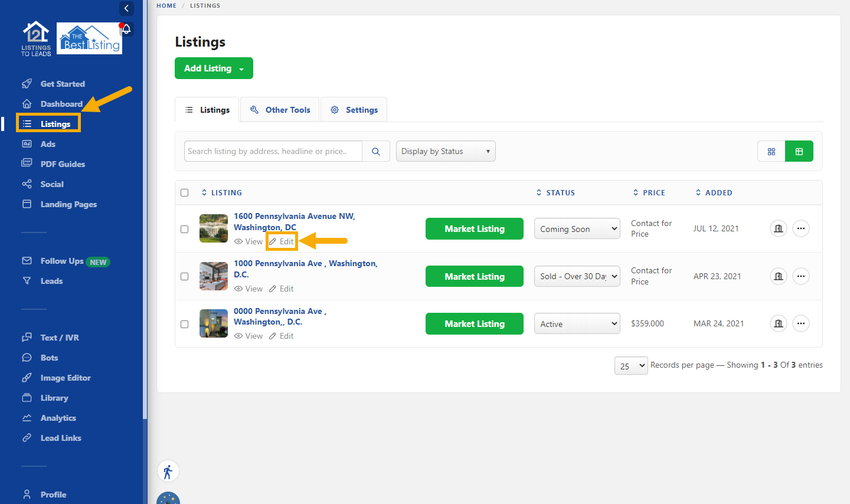Open the Analytics section

58,417
